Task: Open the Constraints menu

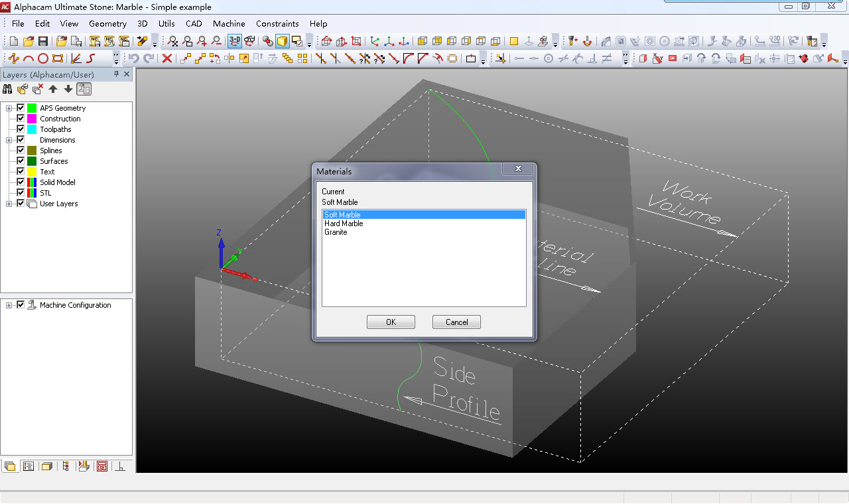Action: pyautogui.click(x=277, y=23)
